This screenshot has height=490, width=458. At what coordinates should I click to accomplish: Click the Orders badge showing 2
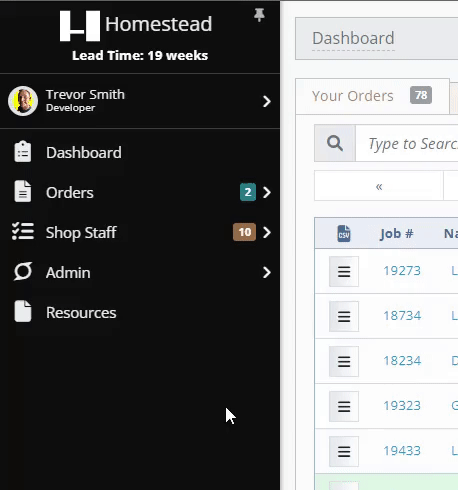(x=248, y=192)
